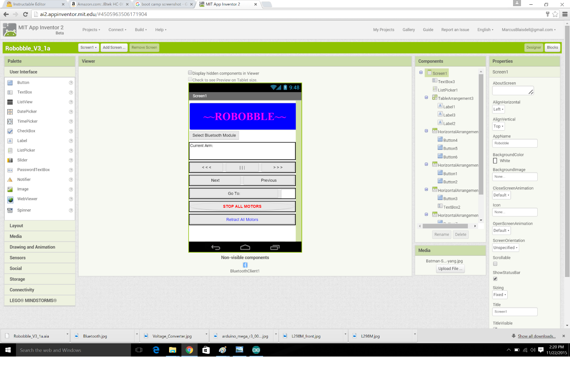Select the BluetoothClient1 non-visible component icon
The image size is (570, 392).
(245, 265)
